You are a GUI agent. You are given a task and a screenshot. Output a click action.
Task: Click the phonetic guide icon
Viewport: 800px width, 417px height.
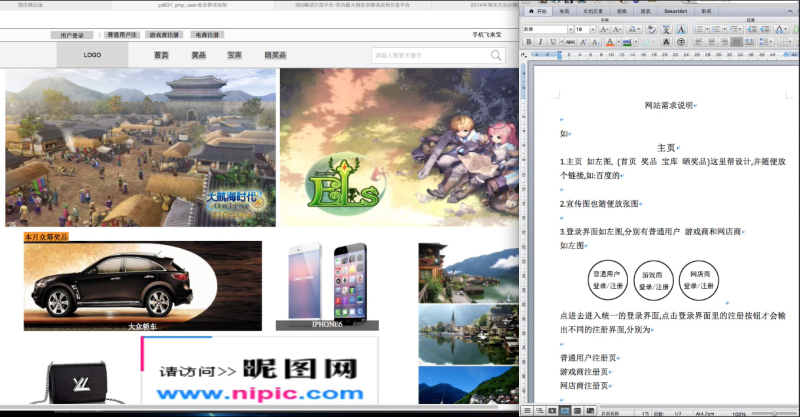click(x=666, y=29)
